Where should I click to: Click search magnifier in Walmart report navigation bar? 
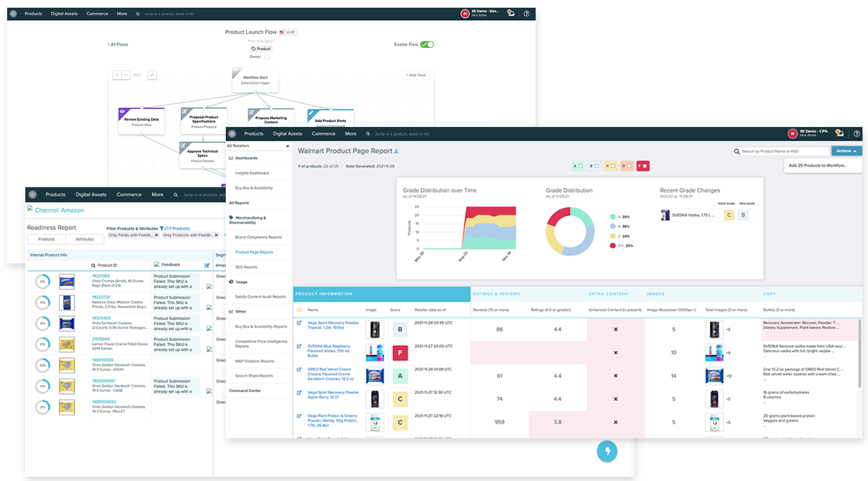369,134
